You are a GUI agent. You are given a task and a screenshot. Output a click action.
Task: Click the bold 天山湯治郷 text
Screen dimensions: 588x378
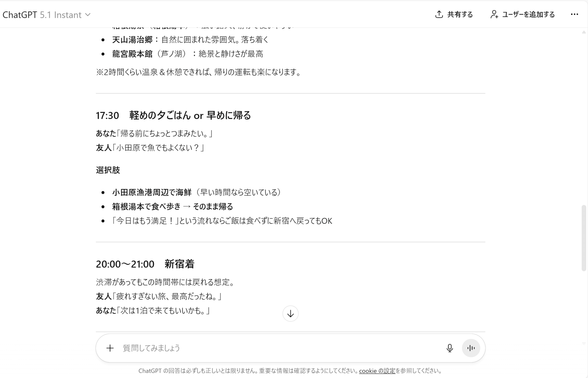coord(132,40)
